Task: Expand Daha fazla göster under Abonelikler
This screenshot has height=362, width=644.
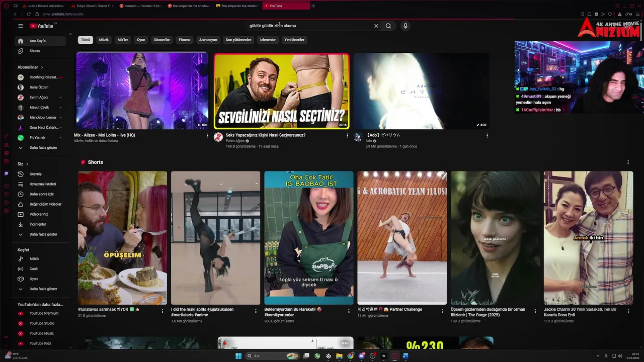Action: (41, 147)
